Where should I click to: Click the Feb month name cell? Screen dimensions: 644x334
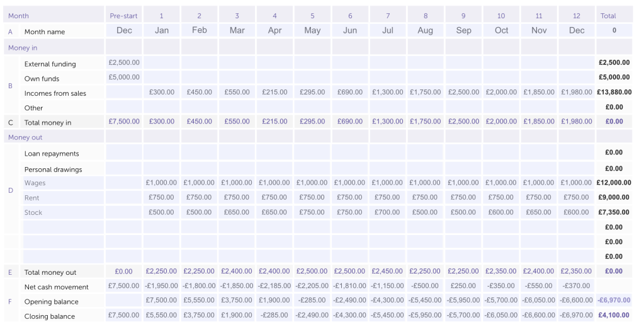(x=199, y=30)
